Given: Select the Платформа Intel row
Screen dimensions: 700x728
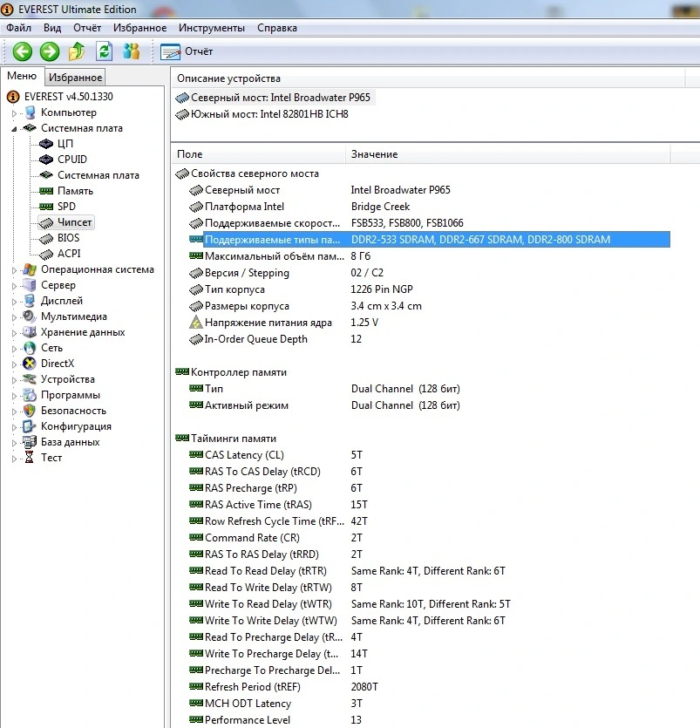Looking at the screenshot, I should click(x=430, y=207).
